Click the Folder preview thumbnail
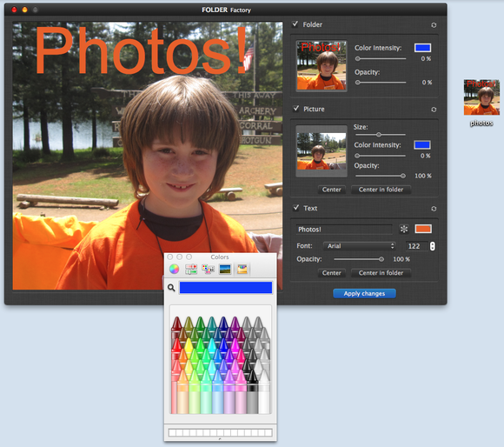Screen dimensions: 504x447 pyautogui.click(x=322, y=66)
